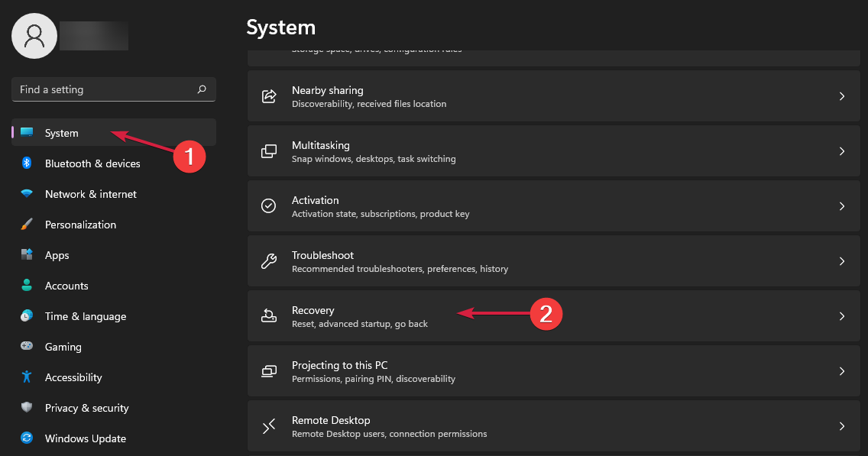
Task: Switch to the Windows Update section
Action: point(86,438)
